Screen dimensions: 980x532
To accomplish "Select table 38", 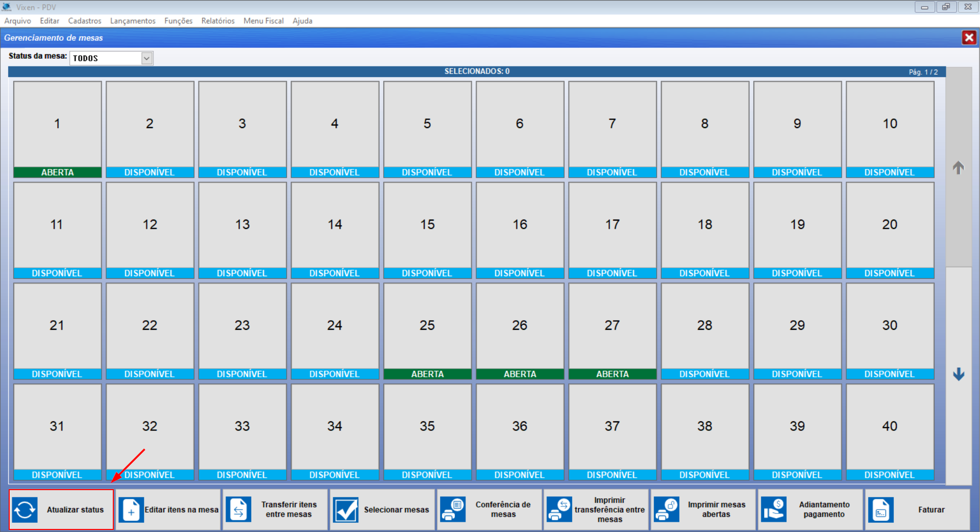I will click(705, 432).
